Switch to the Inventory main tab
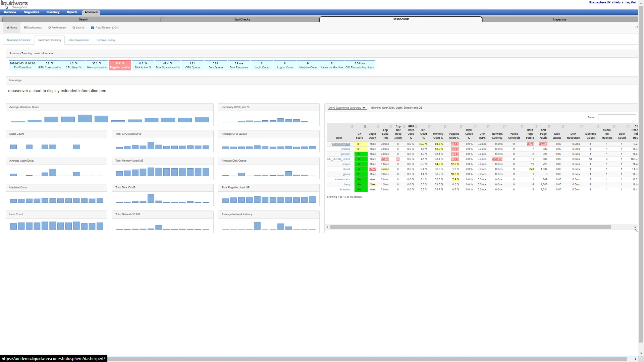Image resolution: width=644 pixels, height=362 pixels. tap(53, 12)
